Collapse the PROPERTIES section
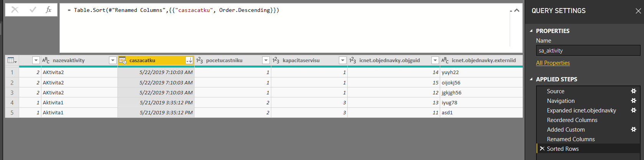The width and height of the screenshot is (644, 160). (x=531, y=31)
